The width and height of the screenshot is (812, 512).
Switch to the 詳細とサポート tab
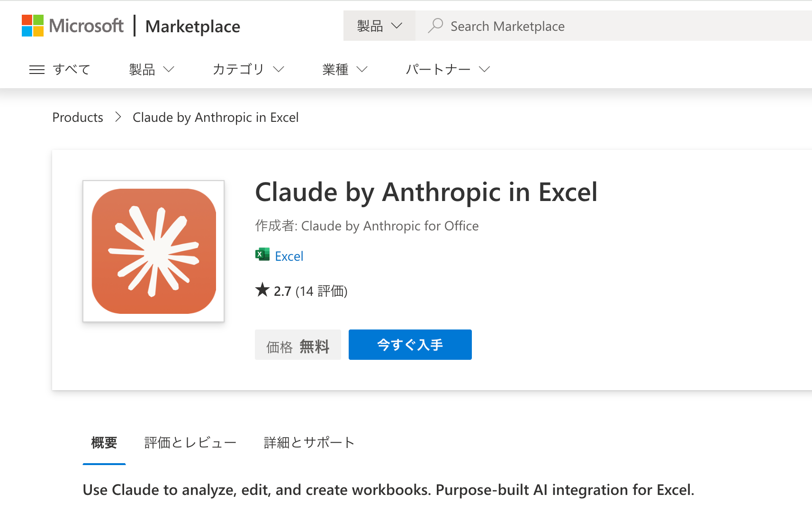pos(309,443)
